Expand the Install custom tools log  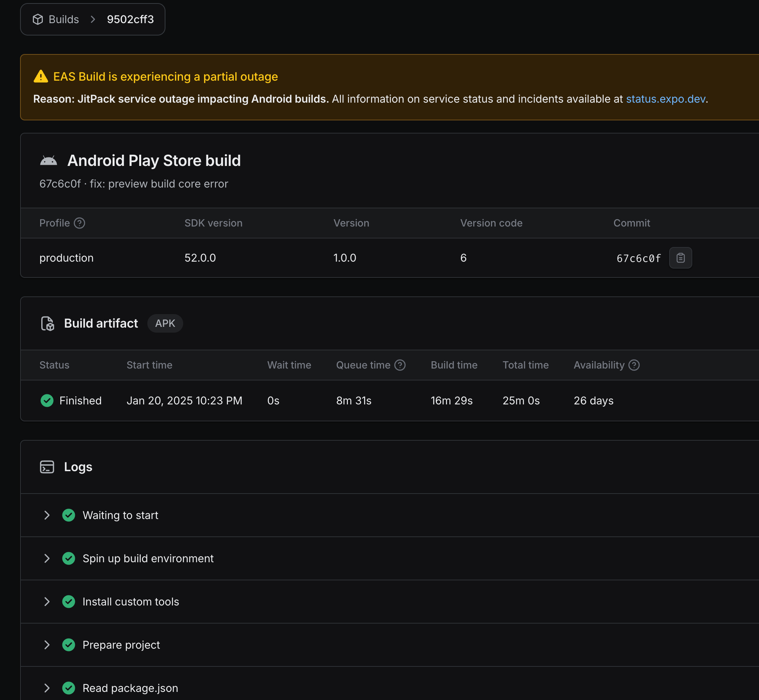(x=47, y=602)
